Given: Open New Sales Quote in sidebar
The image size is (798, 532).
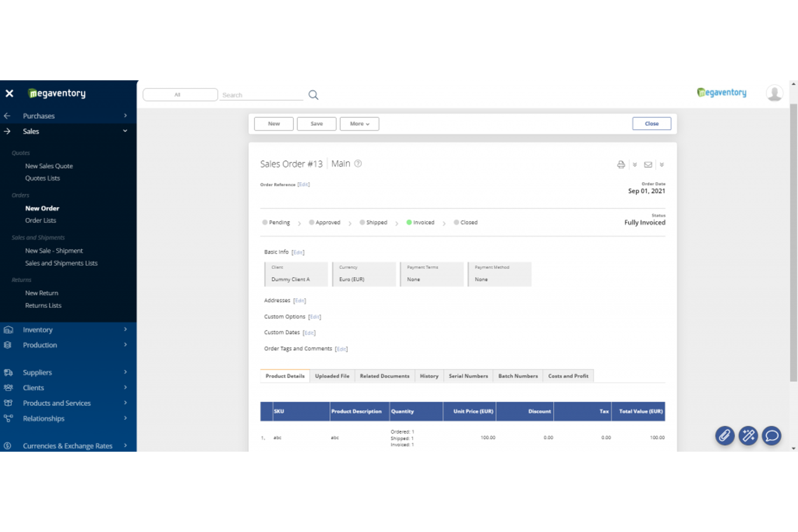Looking at the screenshot, I should (49, 166).
